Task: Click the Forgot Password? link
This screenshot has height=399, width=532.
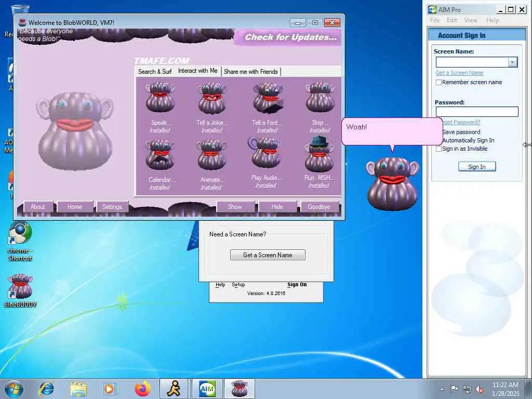Action: pyautogui.click(x=462, y=122)
